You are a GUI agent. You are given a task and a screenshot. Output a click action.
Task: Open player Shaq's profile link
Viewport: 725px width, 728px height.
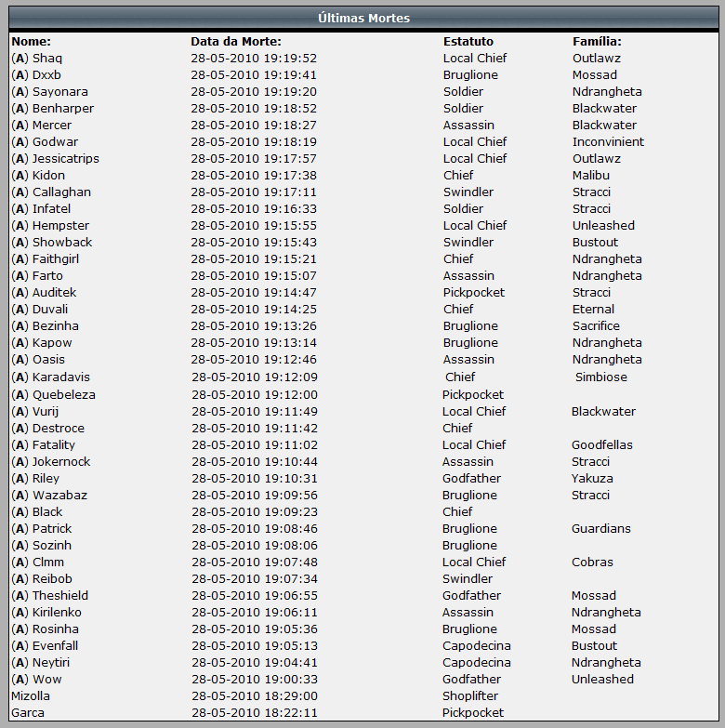tap(47, 59)
